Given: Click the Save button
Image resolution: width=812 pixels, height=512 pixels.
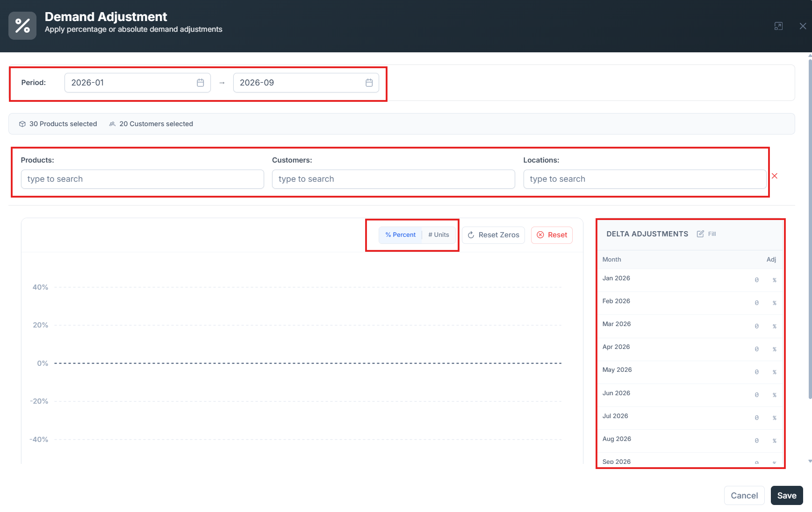Looking at the screenshot, I should [x=787, y=496].
